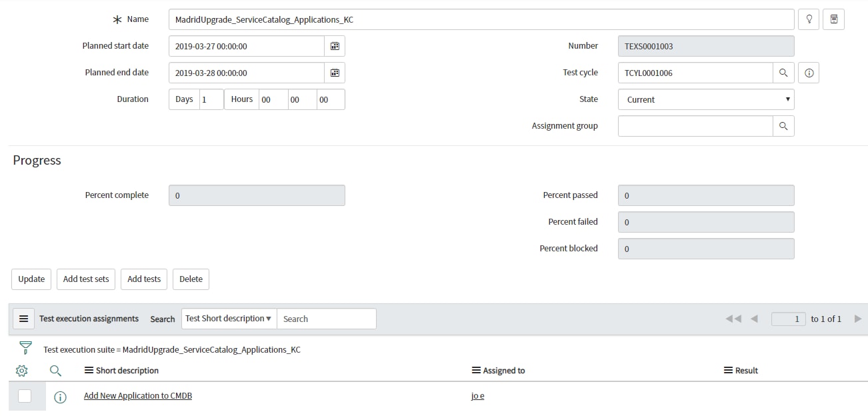The width and height of the screenshot is (868, 420).
Task: Open the Test execution assignments list context menu
Action: click(x=23, y=318)
